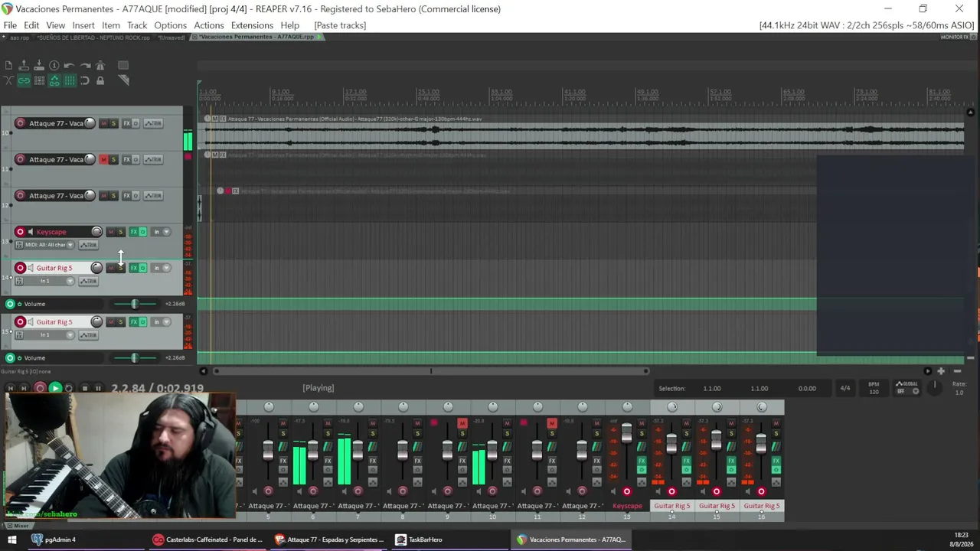Toggle record monitoring speaker on Keyscape track
This screenshot has height=551, width=980.
[31, 232]
